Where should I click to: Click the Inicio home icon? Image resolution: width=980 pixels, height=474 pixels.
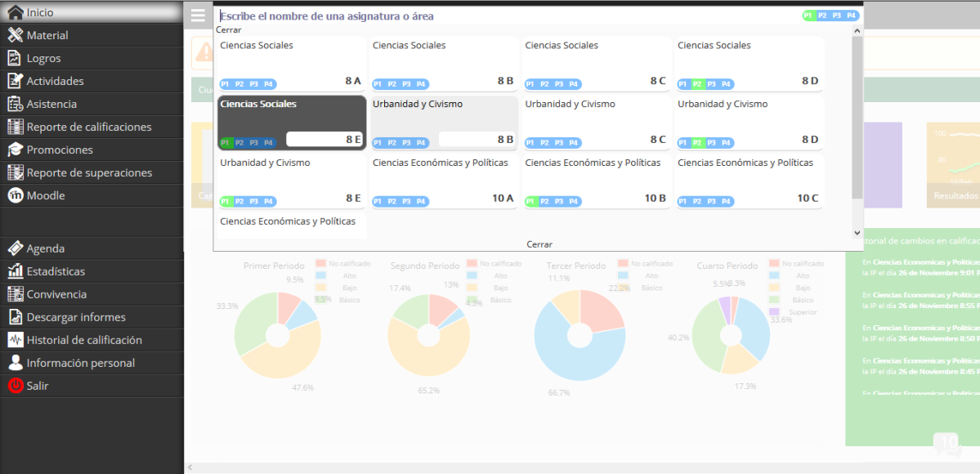point(15,12)
